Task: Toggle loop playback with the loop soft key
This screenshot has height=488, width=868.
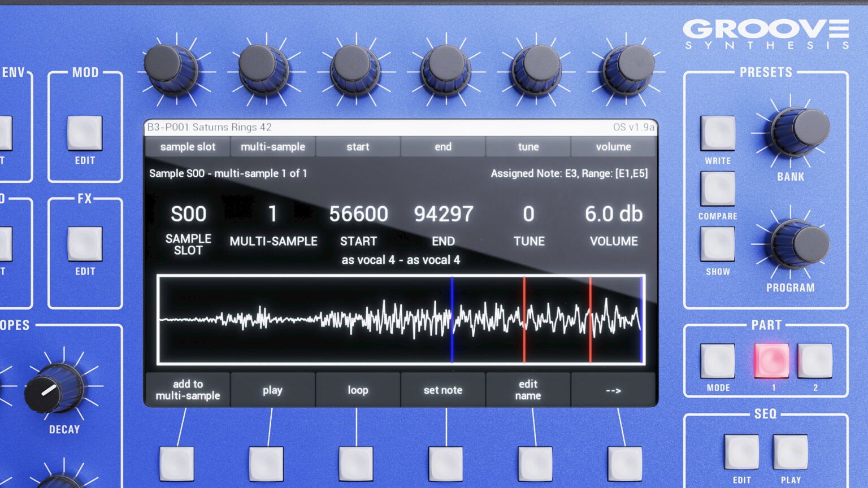Action: tap(358, 390)
